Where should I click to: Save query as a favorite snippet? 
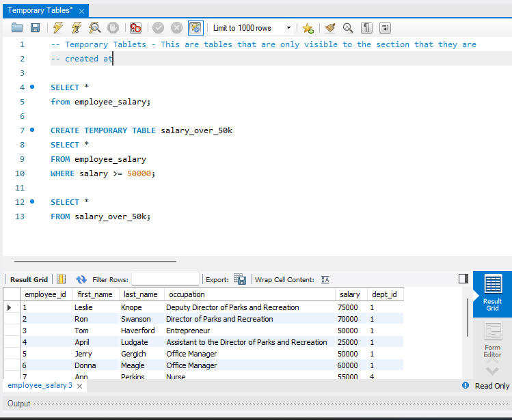click(x=308, y=28)
